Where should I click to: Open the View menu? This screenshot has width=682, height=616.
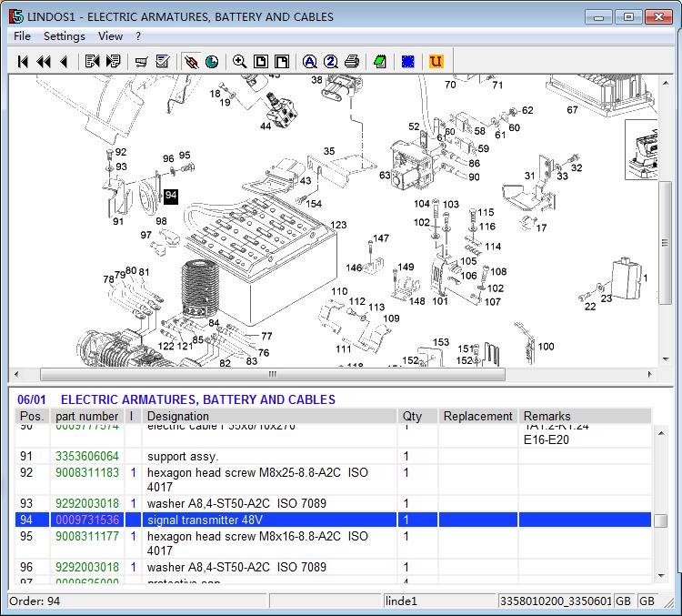point(110,36)
